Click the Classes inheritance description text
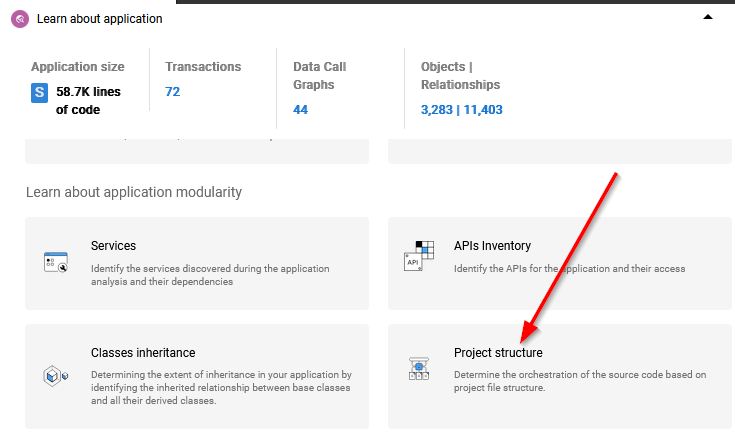Viewport: 735px width, 440px height. pyautogui.click(x=221, y=388)
